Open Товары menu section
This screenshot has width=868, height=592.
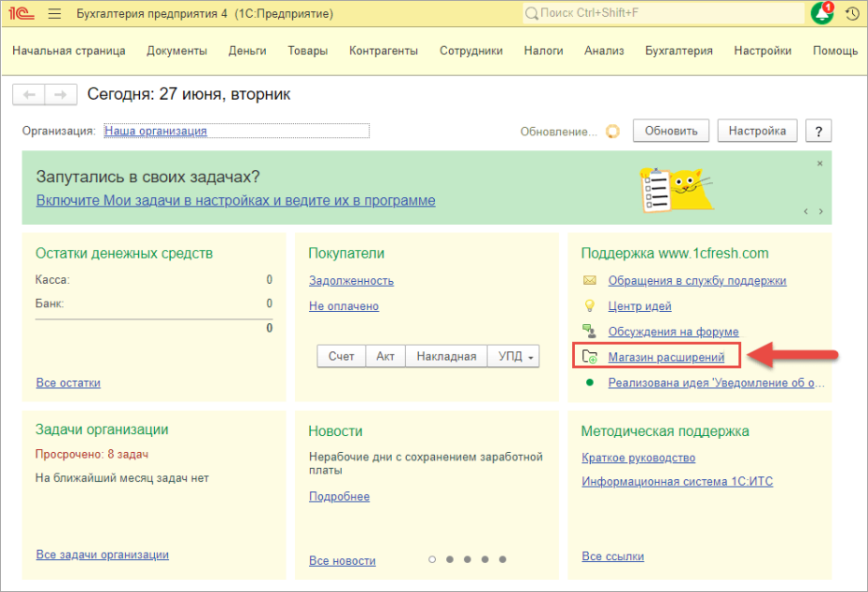point(308,51)
